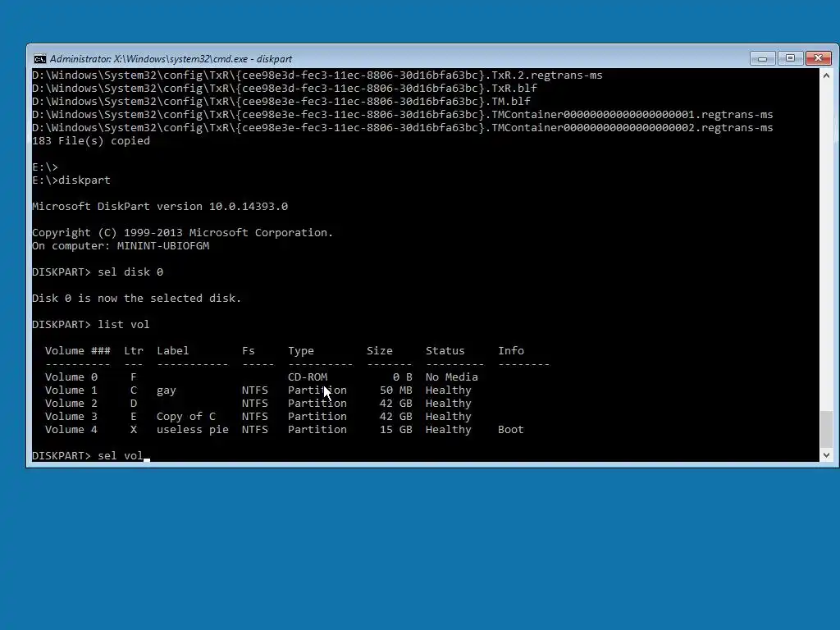Screen dimensions: 840x630
Task: Click the 'Volume 0' row text
Action: click(x=262, y=377)
